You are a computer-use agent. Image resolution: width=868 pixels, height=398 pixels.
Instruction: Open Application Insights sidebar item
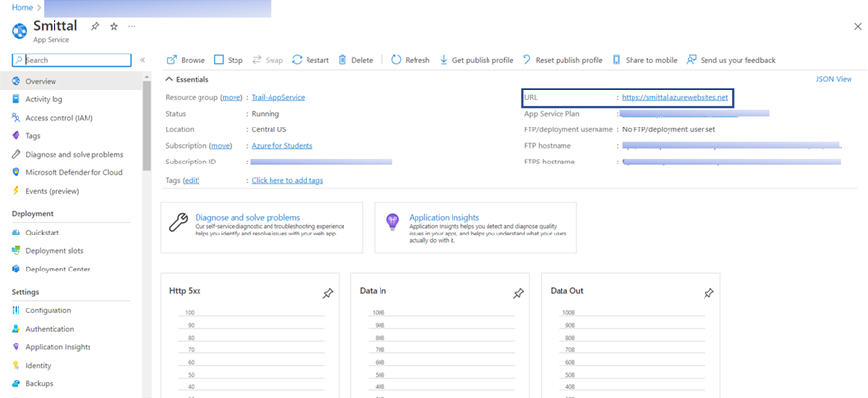tap(72, 347)
